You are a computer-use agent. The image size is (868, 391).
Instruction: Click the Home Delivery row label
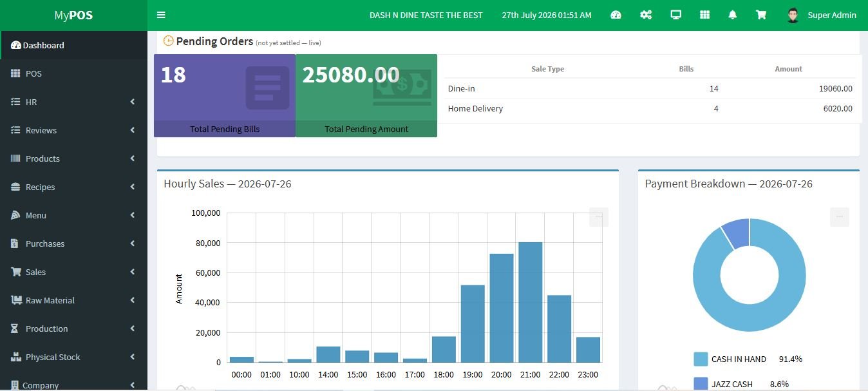click(475, 108)
